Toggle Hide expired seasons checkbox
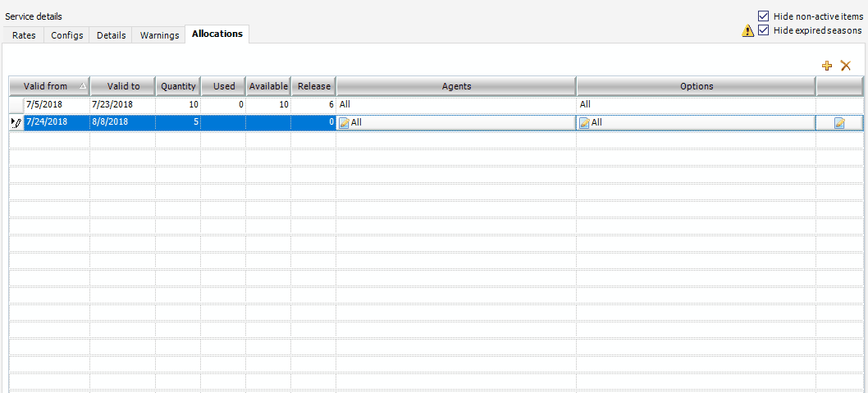Screen dimensions: 868x393 764,30
